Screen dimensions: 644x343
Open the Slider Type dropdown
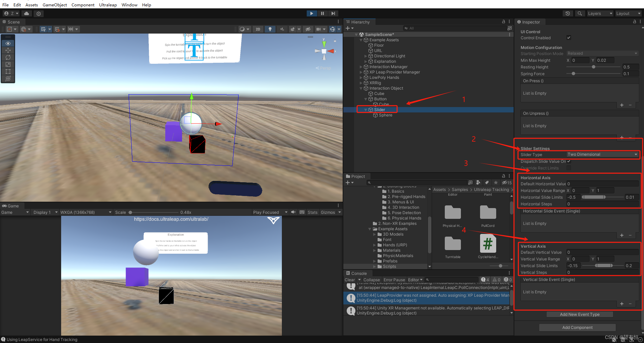pyautogui.click(x=602, y=154)
